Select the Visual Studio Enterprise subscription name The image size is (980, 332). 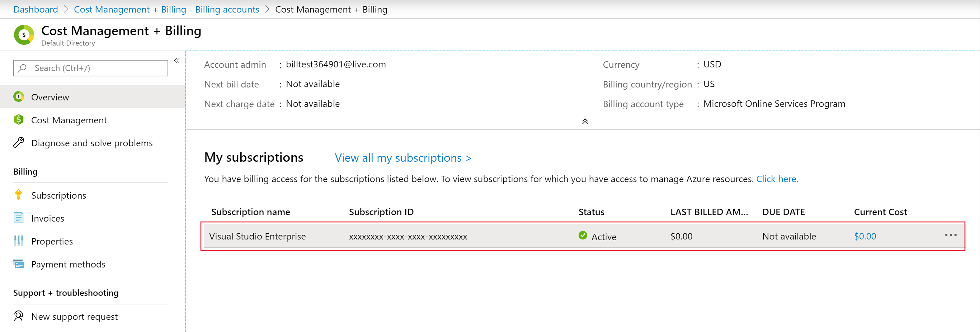point(257,237)
